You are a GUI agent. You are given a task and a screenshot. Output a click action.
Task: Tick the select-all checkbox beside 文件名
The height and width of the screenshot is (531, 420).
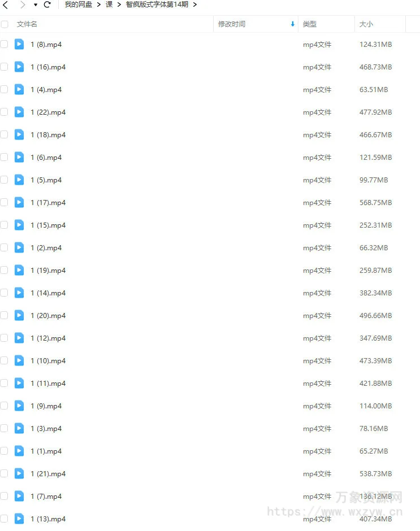pos(5,24)
